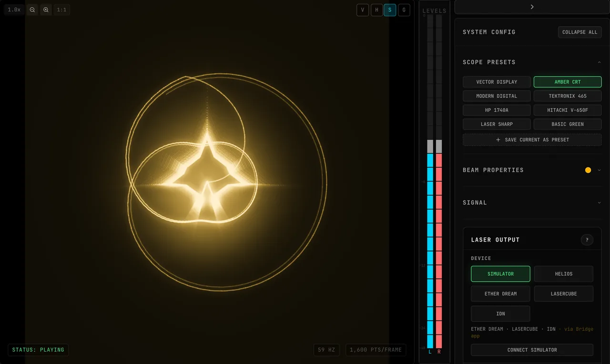Screen dimensions: 610x364
Task: Click the 1,600 PTS/FRAME readout
Action: (376, 350)
